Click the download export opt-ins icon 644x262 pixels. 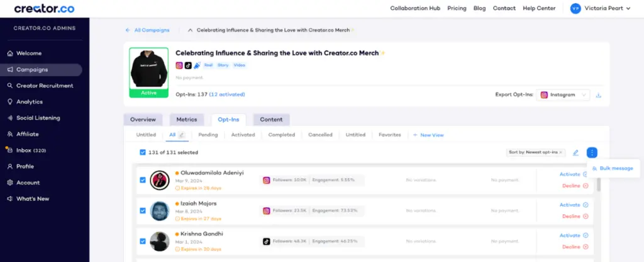tap(599, 95)
